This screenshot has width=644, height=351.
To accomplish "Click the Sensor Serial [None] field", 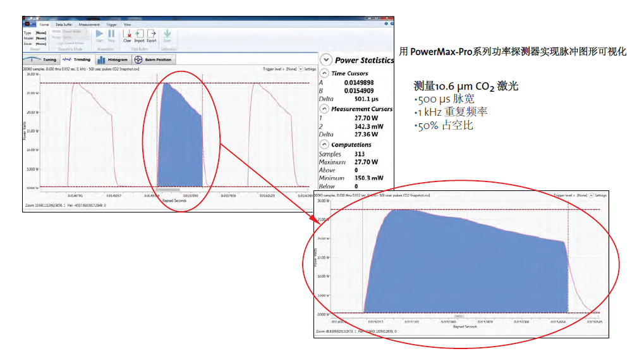I will tap(40, 44).
